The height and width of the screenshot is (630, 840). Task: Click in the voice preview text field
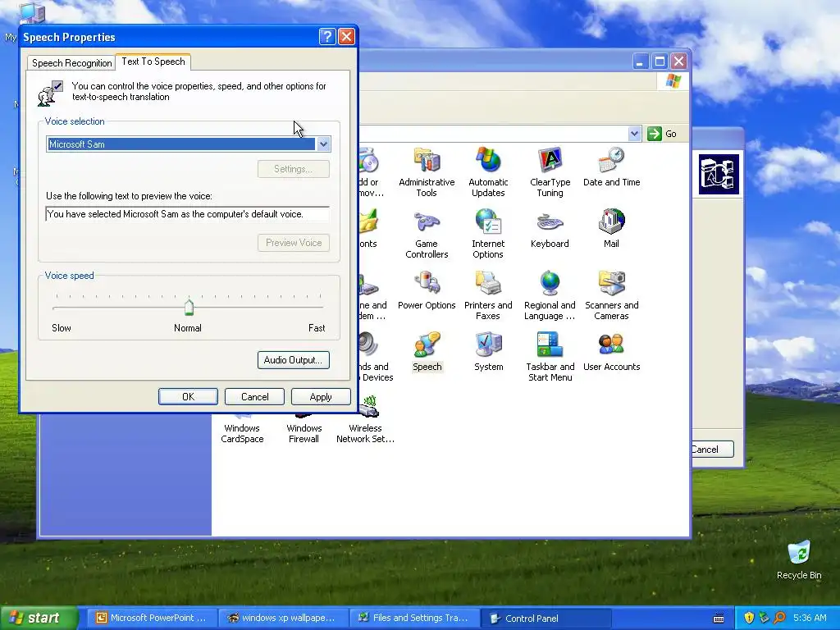pos(188,214)
